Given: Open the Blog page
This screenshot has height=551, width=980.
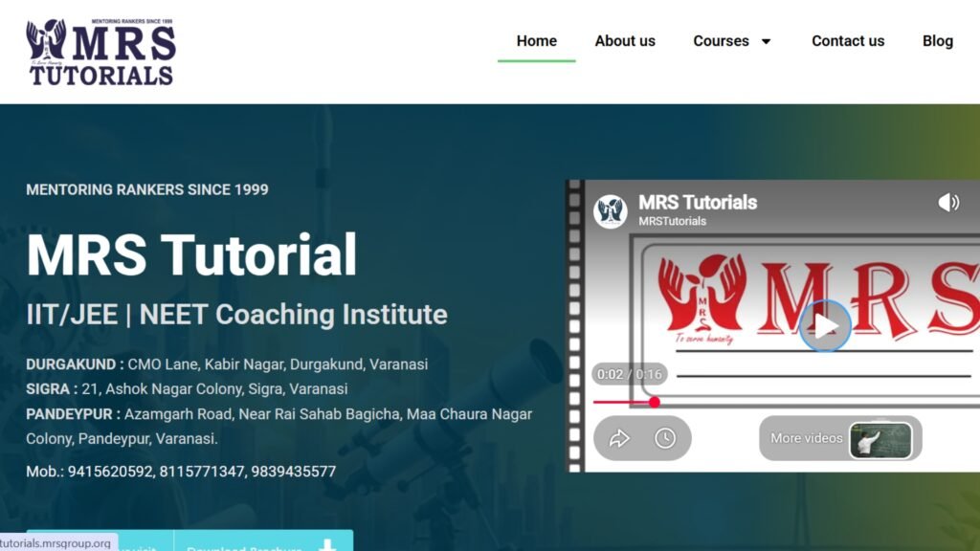Looking at the screenshot, I should pyautogui.click(x=938, y=41).
